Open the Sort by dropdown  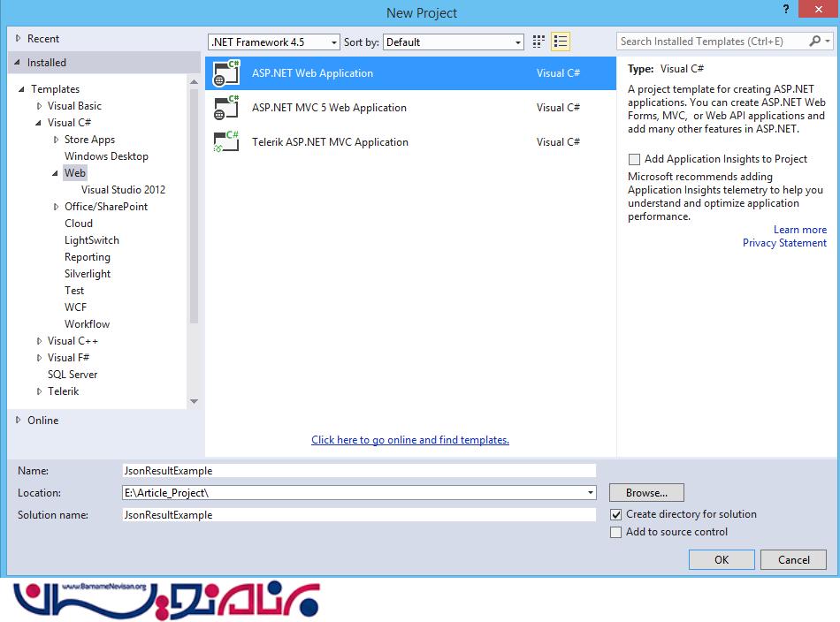pos(454,42)
